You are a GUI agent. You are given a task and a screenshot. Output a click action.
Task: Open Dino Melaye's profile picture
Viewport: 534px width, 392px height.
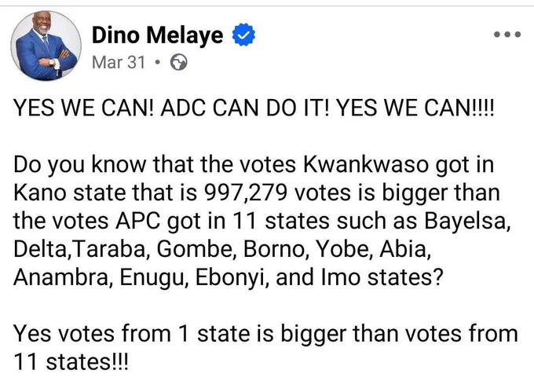pyautogui.click(x=46, y=46)
